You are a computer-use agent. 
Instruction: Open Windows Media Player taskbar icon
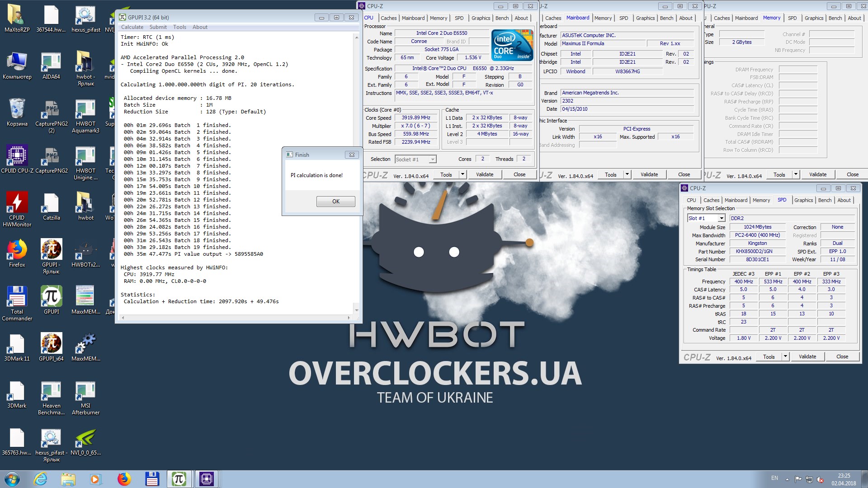pyautogui.click(x=95, y=479)
